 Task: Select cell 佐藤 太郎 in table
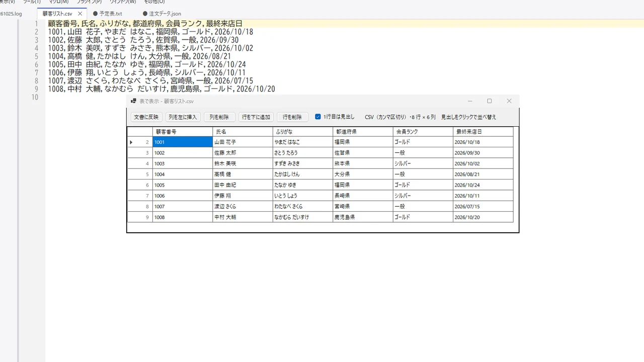tap(243, 153)
